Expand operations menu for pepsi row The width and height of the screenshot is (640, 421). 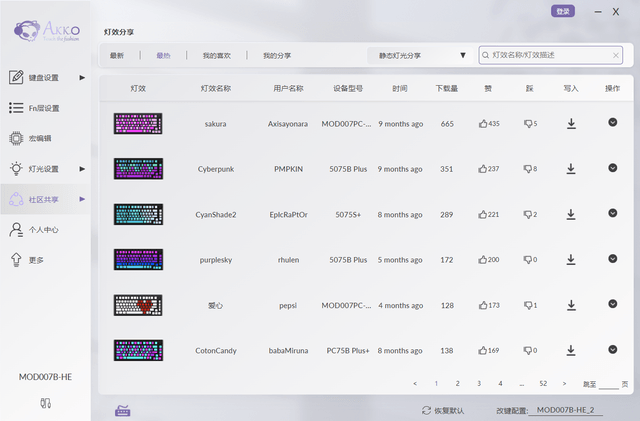[x=613, y=304]
